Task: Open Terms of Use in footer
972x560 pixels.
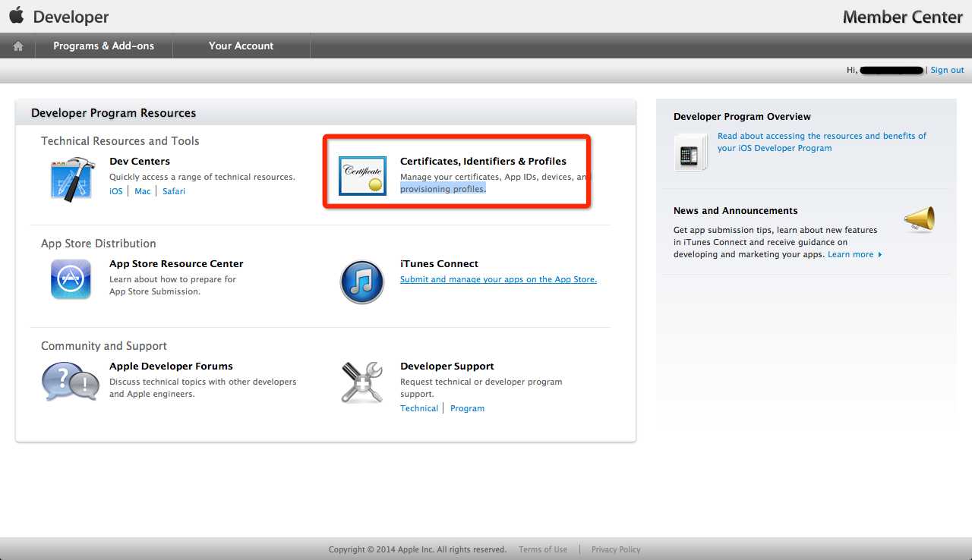Action: (543, 549)
